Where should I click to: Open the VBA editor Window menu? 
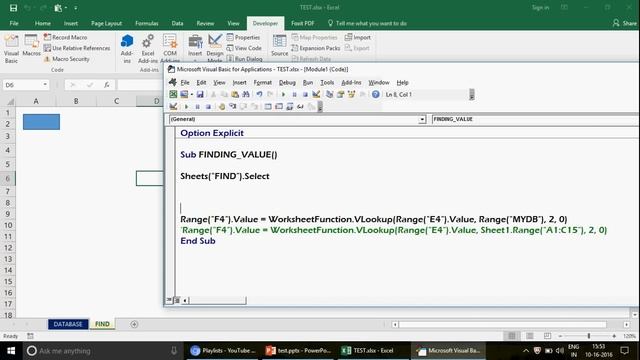(379, 82)
